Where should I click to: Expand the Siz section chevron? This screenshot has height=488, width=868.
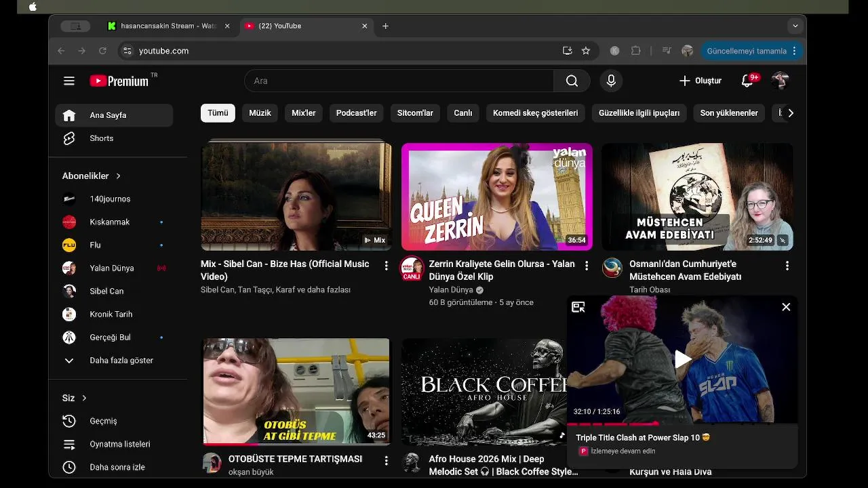click(x=84, y=398)
